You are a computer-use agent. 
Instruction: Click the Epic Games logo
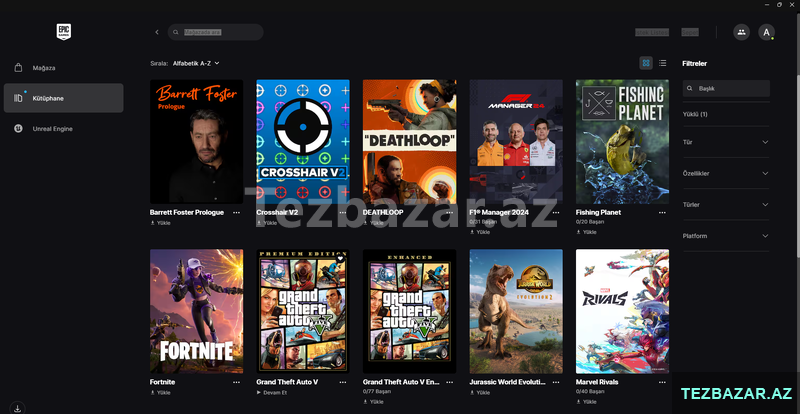click(x=64, y=32)
